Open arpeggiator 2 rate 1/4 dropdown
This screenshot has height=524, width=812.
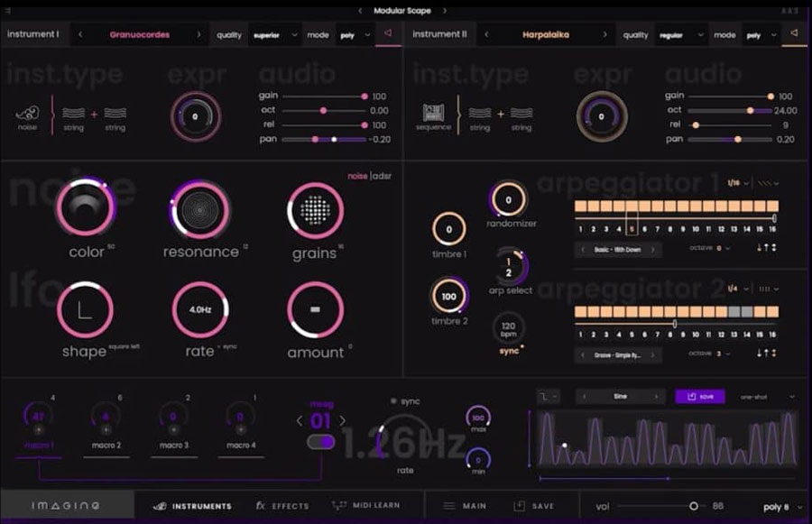click(738, 289)
